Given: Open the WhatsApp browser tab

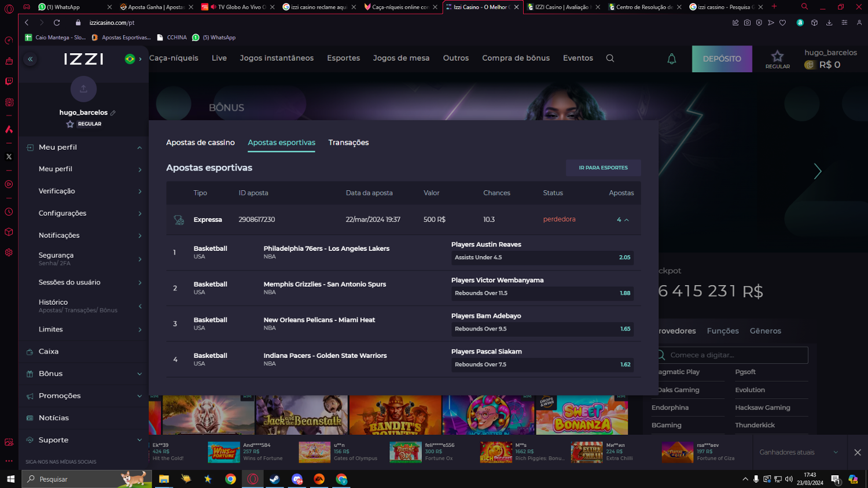Looking at the screenshot, I should (74, 7).
